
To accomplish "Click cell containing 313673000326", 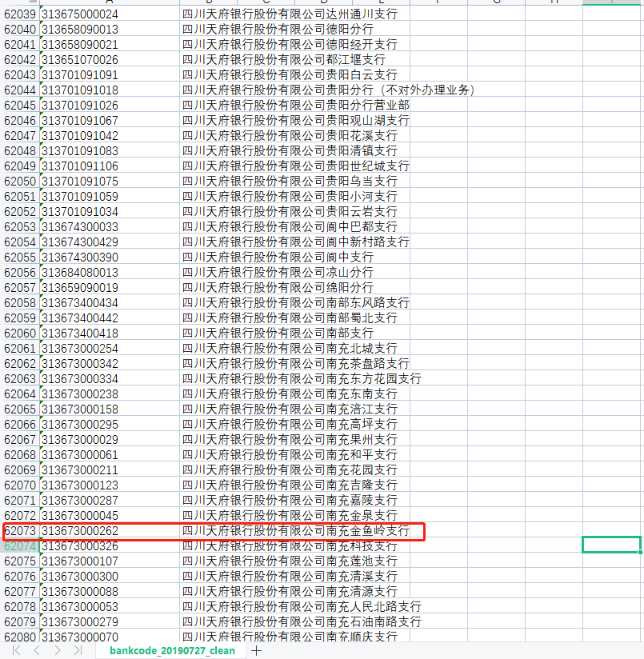I will [x=110, y=546].
